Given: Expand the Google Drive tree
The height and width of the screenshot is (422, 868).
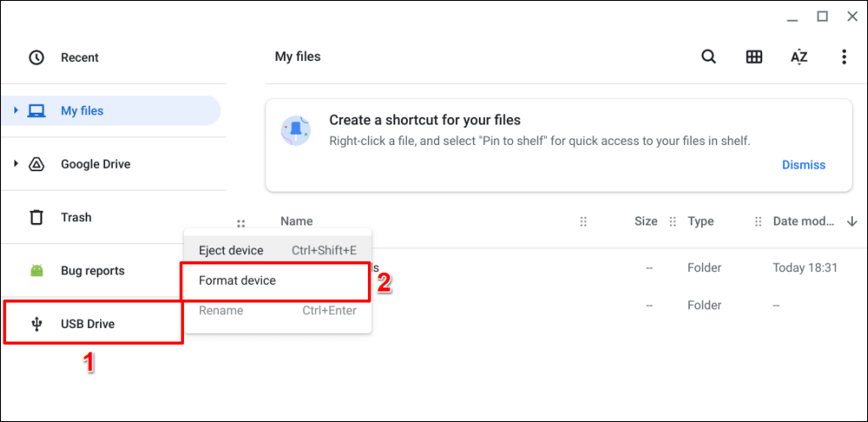Looking at the screenshot, I should point(16,164).
